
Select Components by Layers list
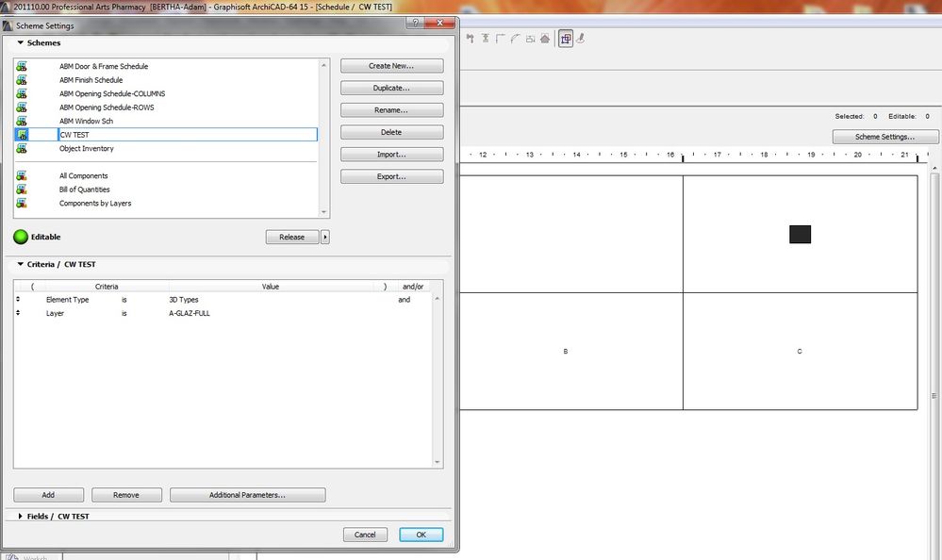point(95,203)
